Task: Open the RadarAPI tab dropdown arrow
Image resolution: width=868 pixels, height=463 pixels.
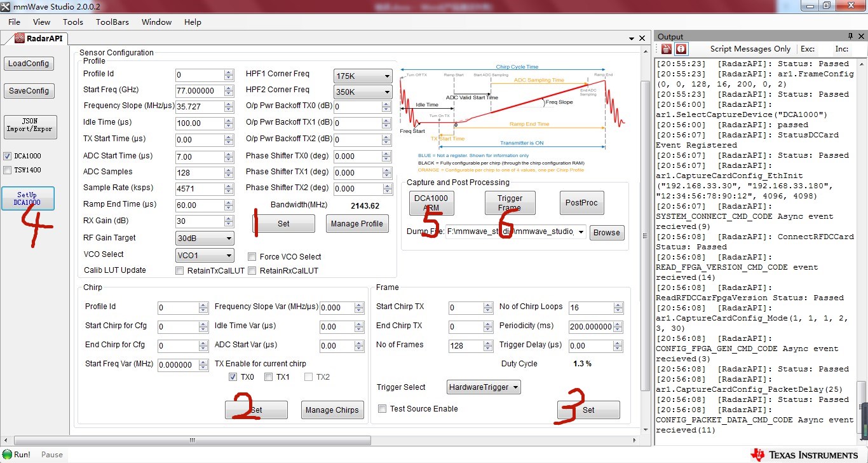Action: 632,38
